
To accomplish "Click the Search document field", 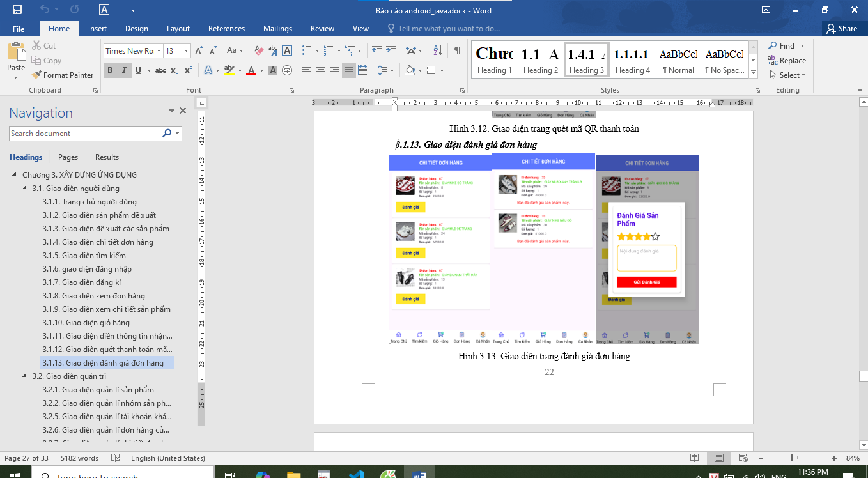I will click(x=84, y=134).
